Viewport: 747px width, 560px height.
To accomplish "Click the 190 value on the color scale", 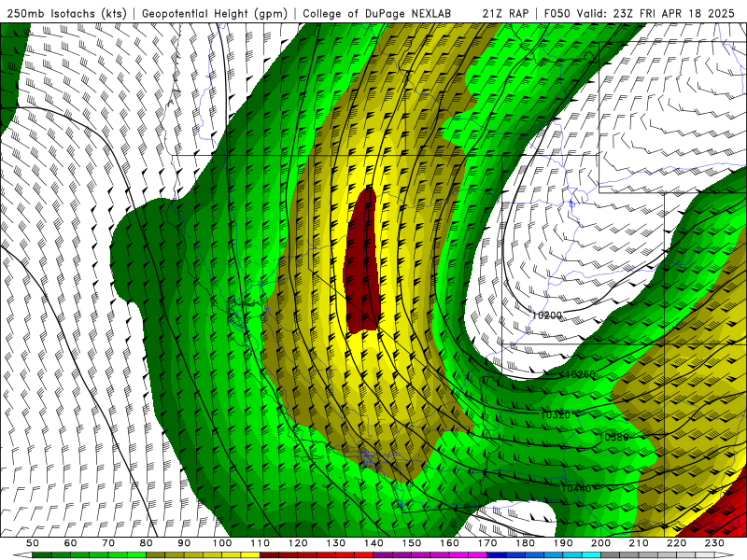I will tap(564, 543).
